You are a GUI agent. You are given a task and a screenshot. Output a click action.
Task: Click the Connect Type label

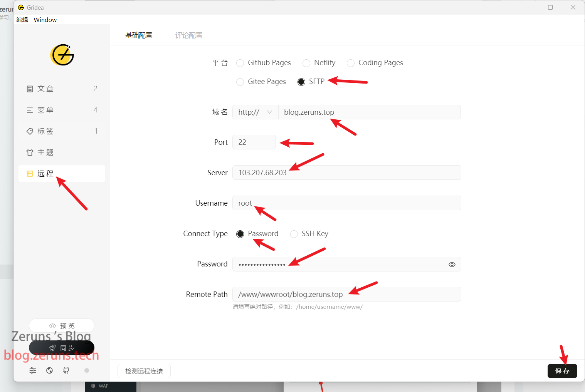click(x=205, y=234)
